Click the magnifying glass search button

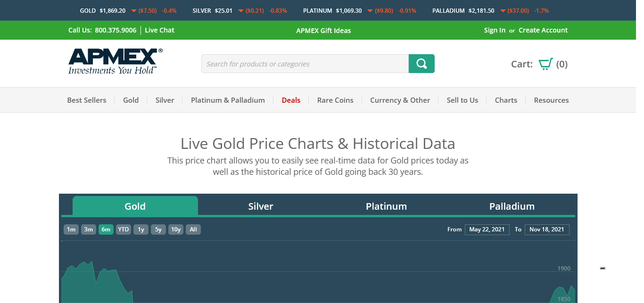[421, 64]
